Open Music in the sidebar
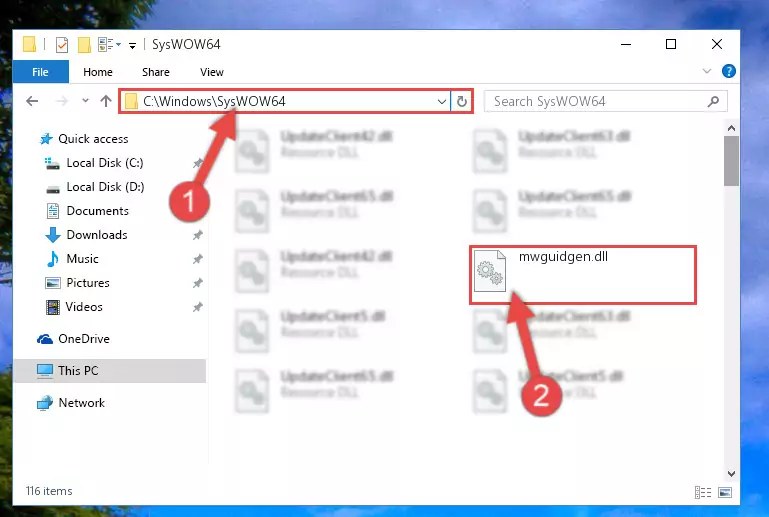This screenshot has width=769, height=517. pos(82,259)
